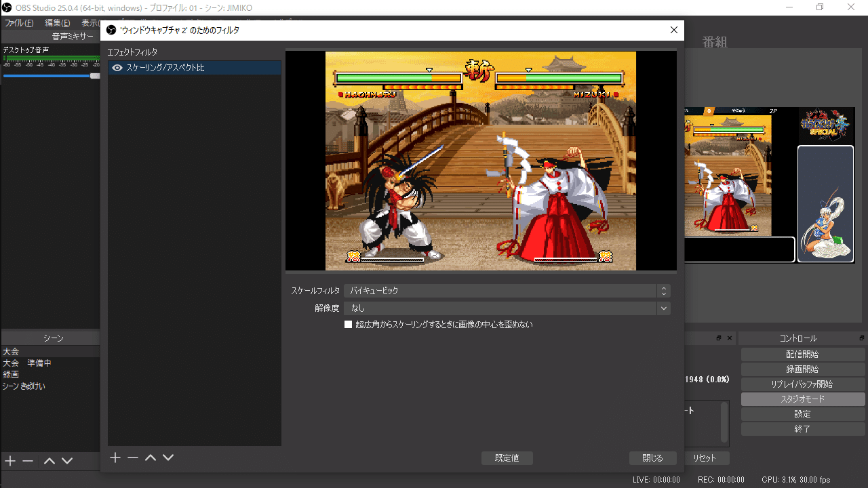Select the 録画 scene
Image resolution: width=868 pixels, height=488 pixels.
click(x=51, y=375)
